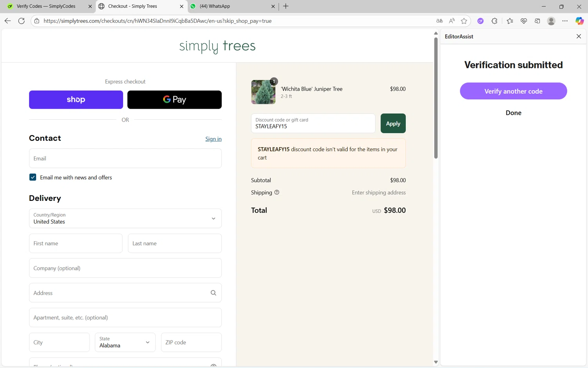This screenshot has width=588, height=368.
Task: Focus the City input field
Action: click(59, 342)
